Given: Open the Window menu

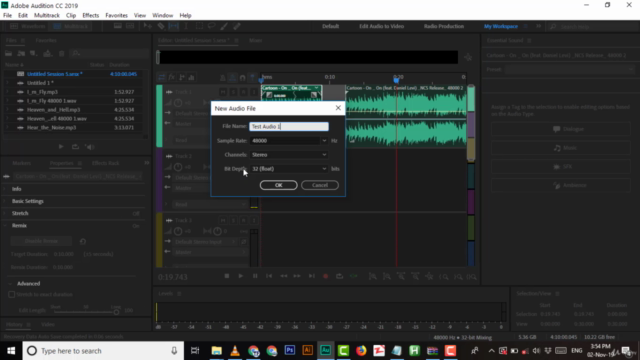Looking at the screenshot, I should pyautogui.click(x=162, y=16).
